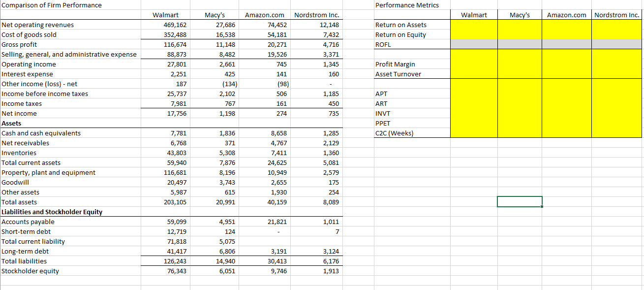This screenshot has height=290, width=644.
Task: Select Macy's net operating revenues 27,686
Action: point(225,25)
